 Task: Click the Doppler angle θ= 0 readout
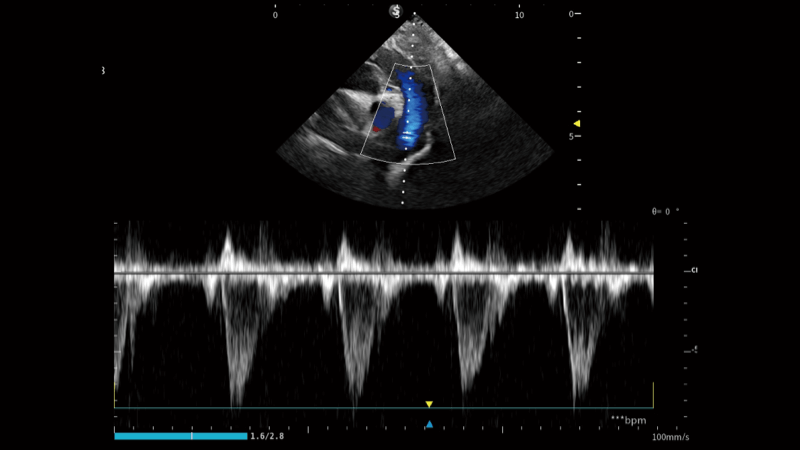(x=664, y=211)
